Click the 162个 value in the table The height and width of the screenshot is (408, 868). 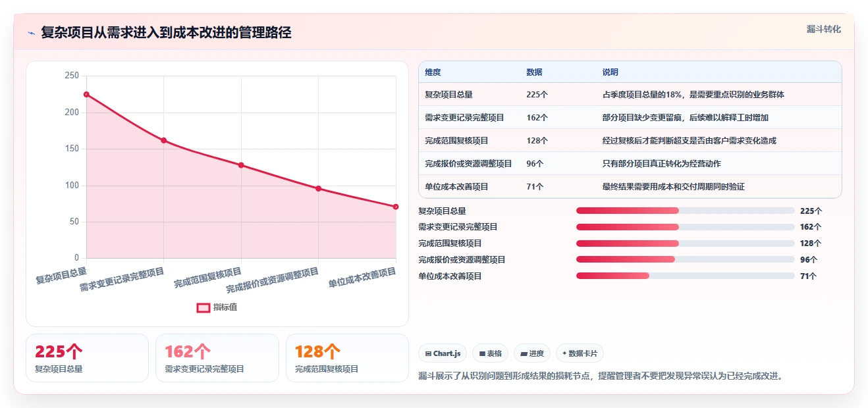click(537, 118)
